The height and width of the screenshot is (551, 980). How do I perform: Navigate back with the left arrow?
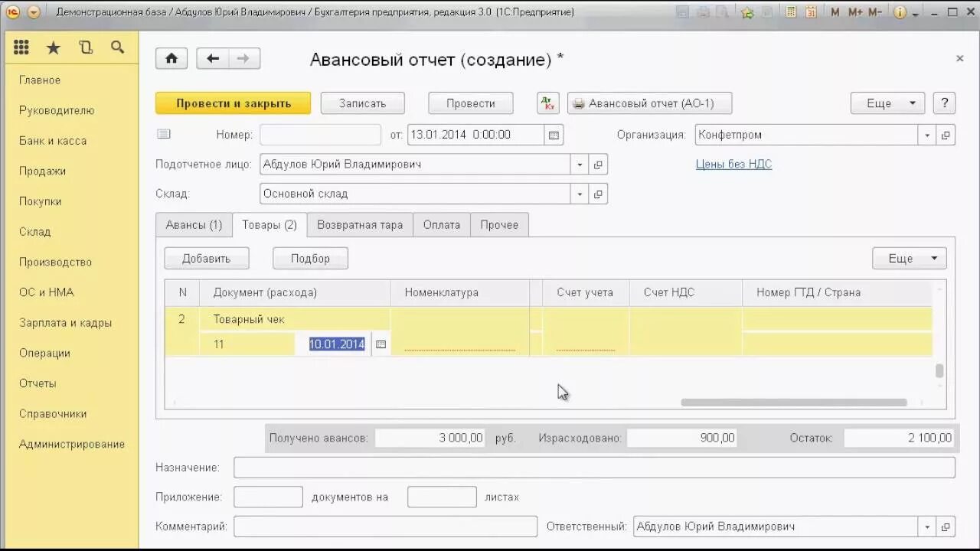pyautogui.click(x=213, y=59)
